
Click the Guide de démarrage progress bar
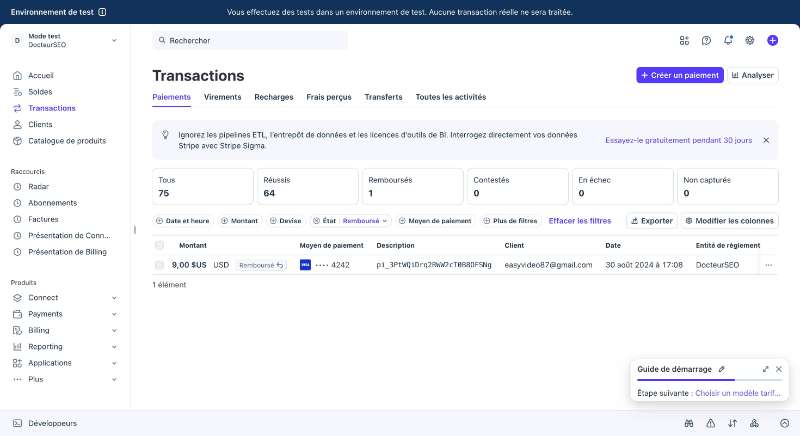(709, 380)
